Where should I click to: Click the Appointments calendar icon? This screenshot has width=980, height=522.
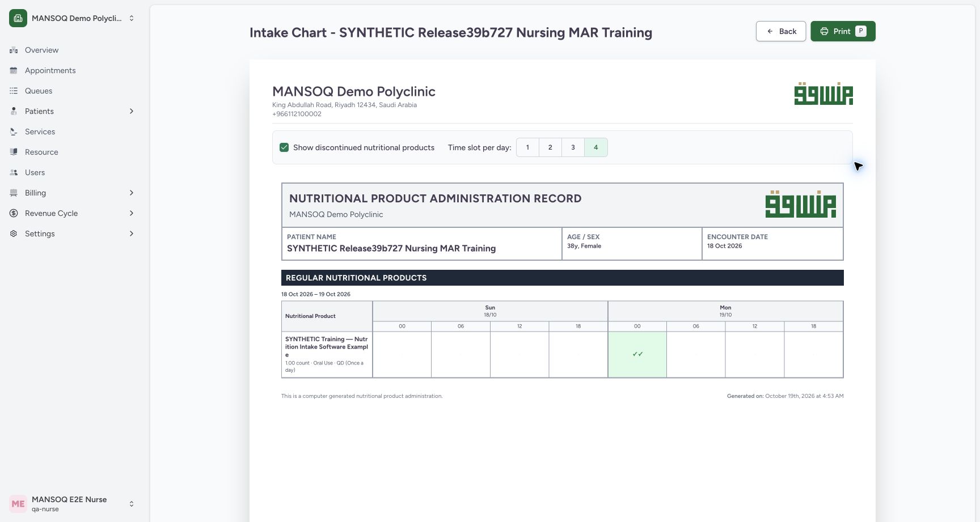pyautogui.click(x=14, y=70)
